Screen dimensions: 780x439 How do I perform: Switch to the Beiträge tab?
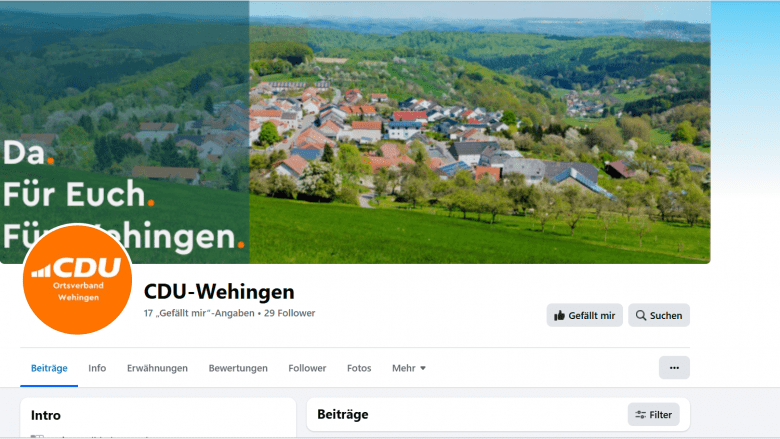[49, 368]
